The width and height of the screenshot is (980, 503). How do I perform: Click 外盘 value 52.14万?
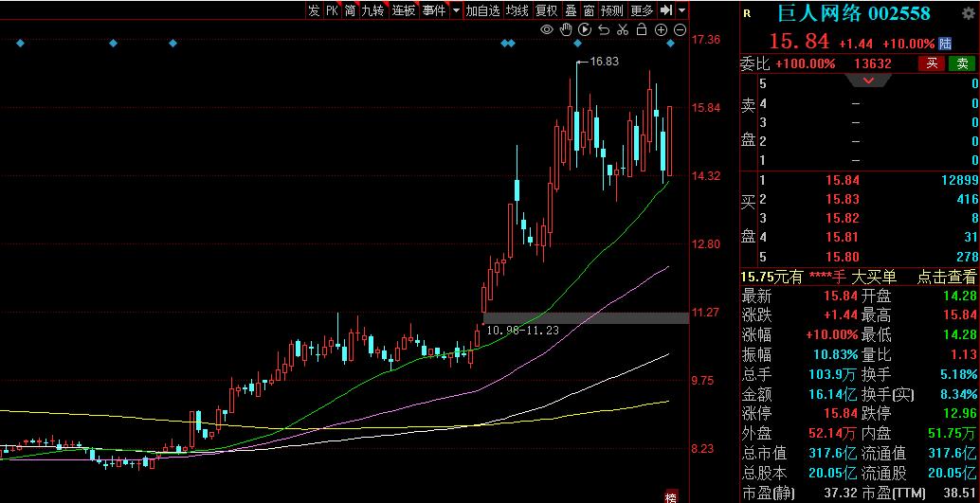[x=834, y=434]
